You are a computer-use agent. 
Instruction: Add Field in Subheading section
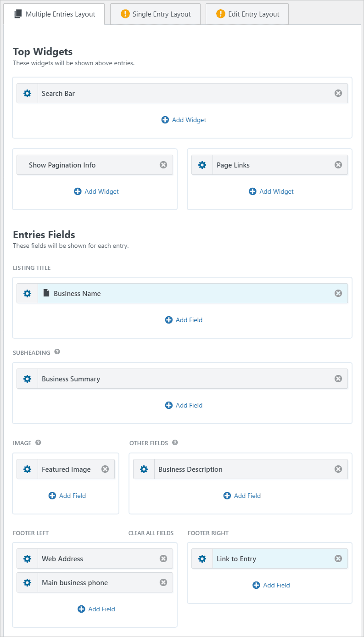184,405
